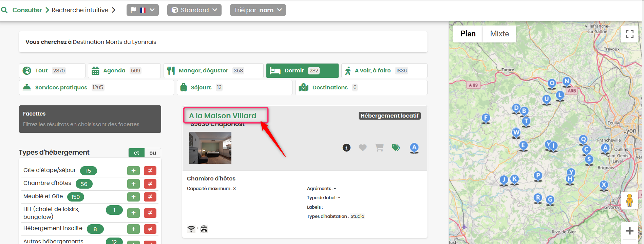The image size is (644, 244).
Task: Click map pin A icon in listing card
Action: 414,148
